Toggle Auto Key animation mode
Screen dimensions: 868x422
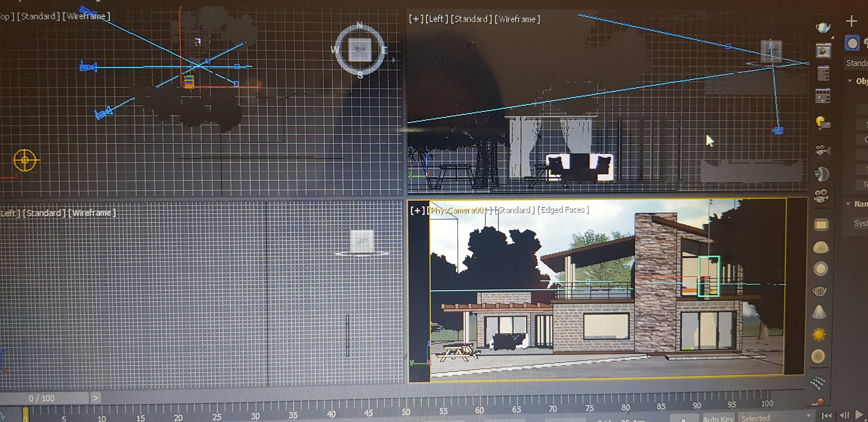coord(718,418)
